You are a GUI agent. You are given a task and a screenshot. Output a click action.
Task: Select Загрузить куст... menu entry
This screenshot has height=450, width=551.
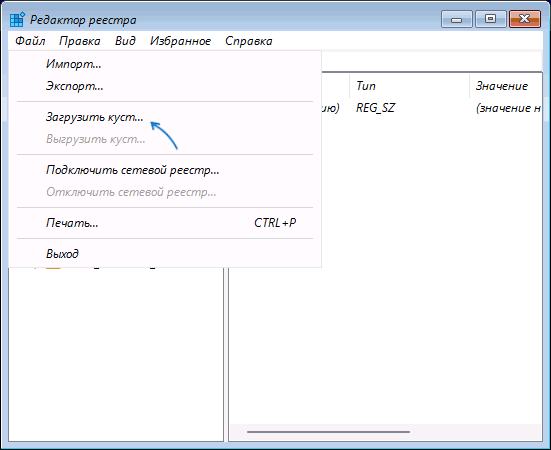pos(165,117)
